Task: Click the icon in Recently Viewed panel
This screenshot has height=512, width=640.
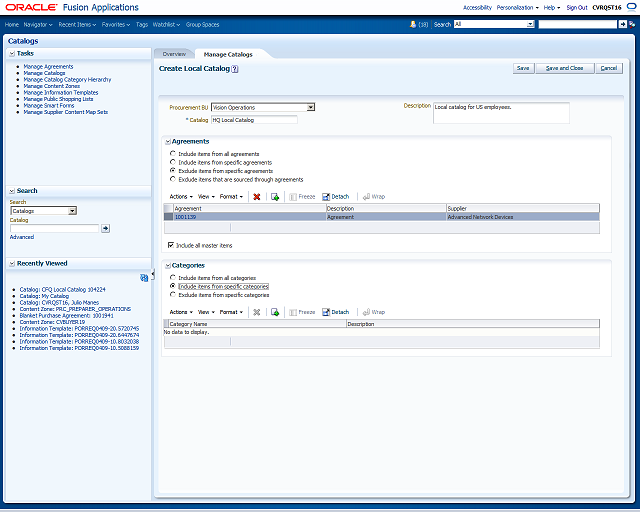Action: click(144, 278)
